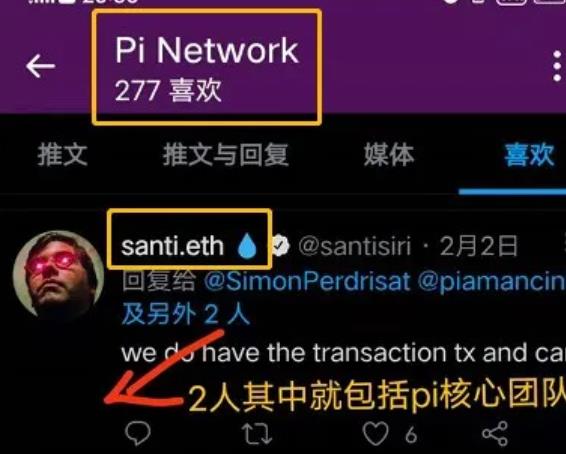Image resolution: width=566 pixels, height=454 pixels.
Task: Switch to the 推文 tab
Action: tap(62, 154)
